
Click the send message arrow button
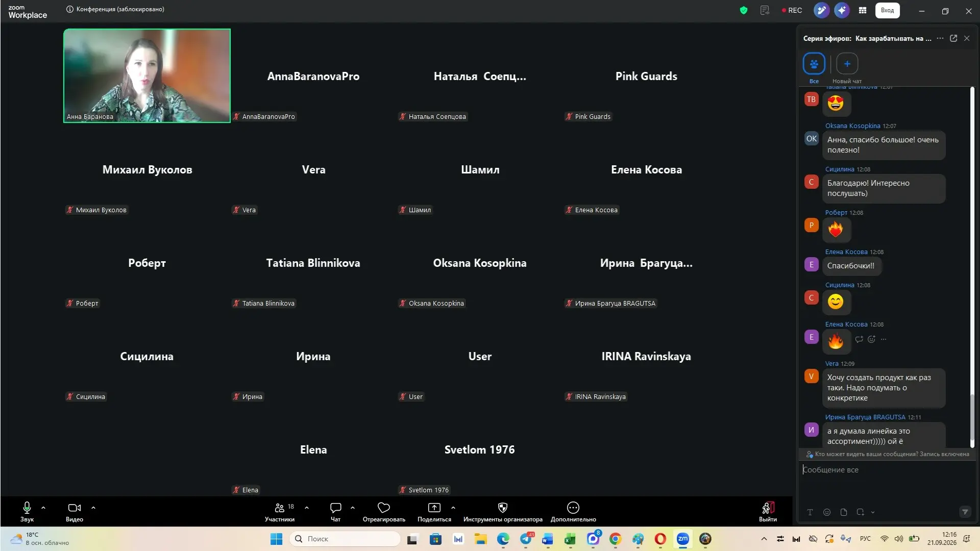click(x=965, y=512)
